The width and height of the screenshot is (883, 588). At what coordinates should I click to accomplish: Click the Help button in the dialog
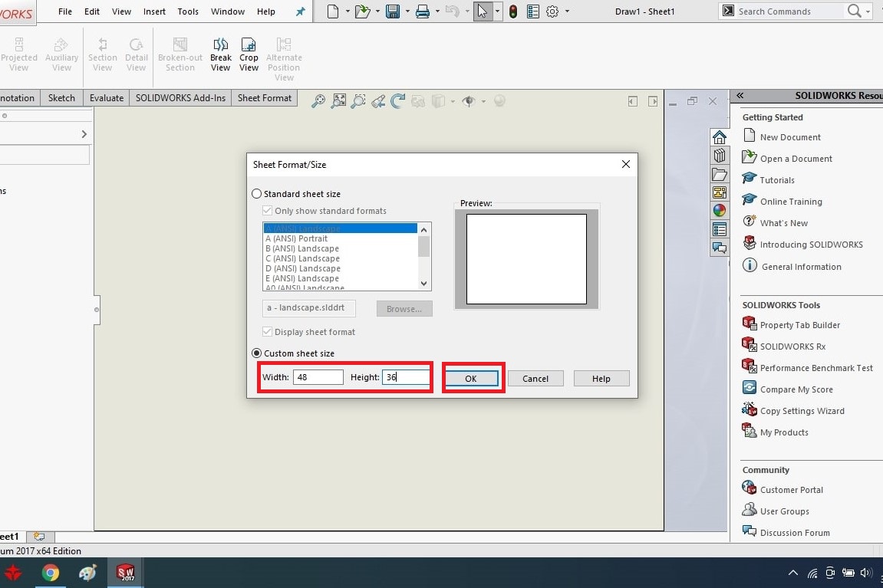[x=601, y=379]
